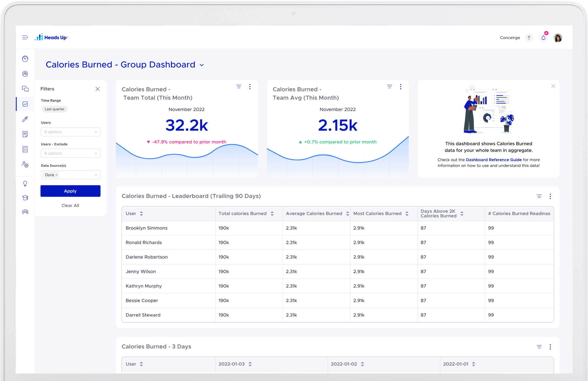Open the Users - Exclude dropdown

point(71,153)
